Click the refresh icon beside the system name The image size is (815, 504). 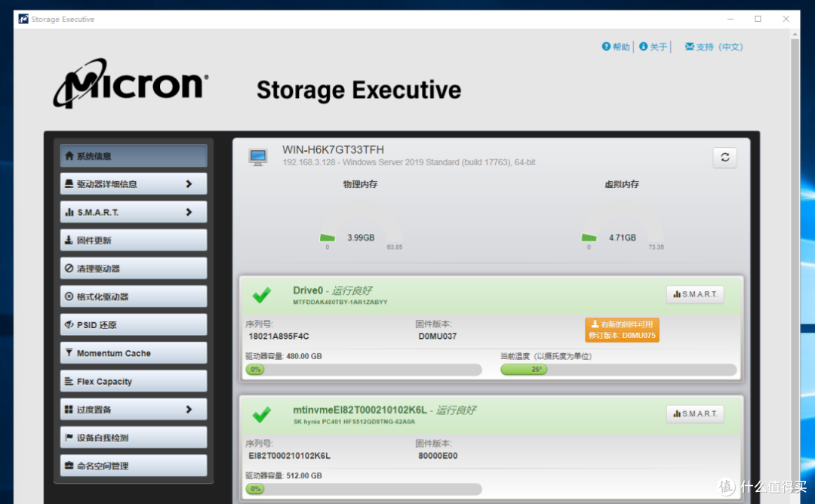tap(724, 158)
